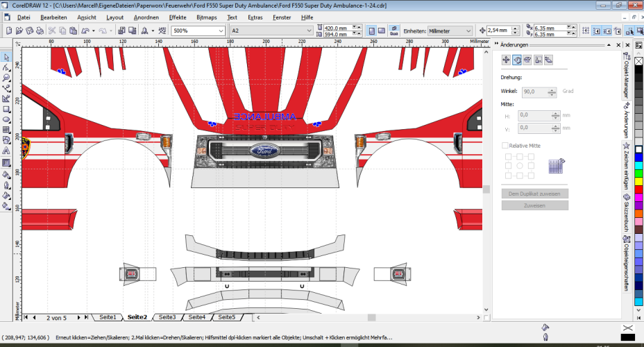Open the zoom level 500% dropdown
This screenshot has width=644, height=347.
(x=221, y=31)
